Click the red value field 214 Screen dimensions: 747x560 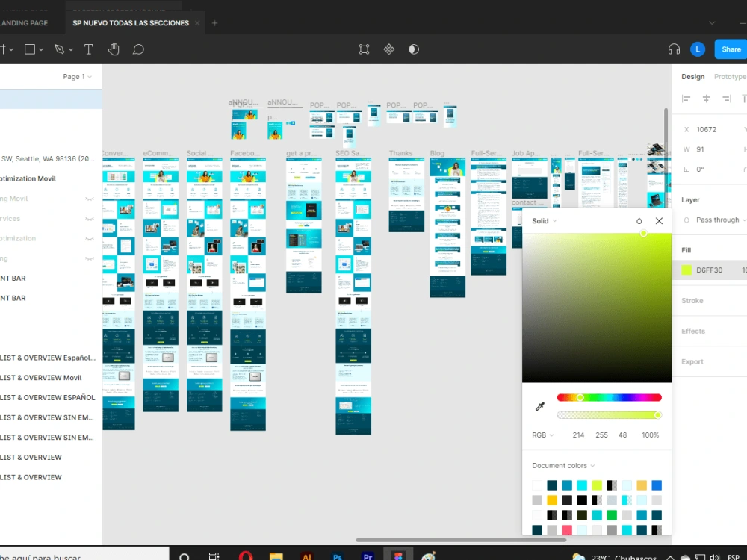click(578, 435)
